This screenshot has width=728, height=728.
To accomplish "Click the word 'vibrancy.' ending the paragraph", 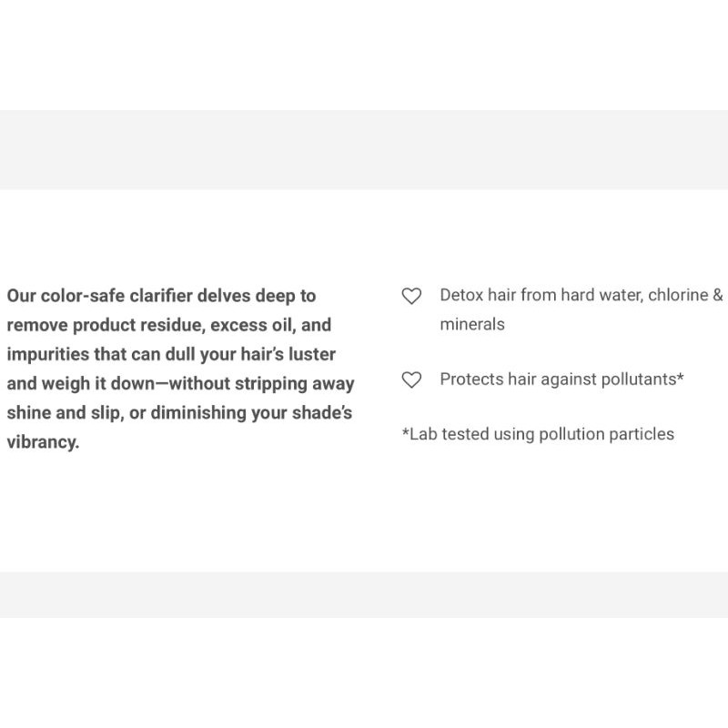I will point(43,442).
